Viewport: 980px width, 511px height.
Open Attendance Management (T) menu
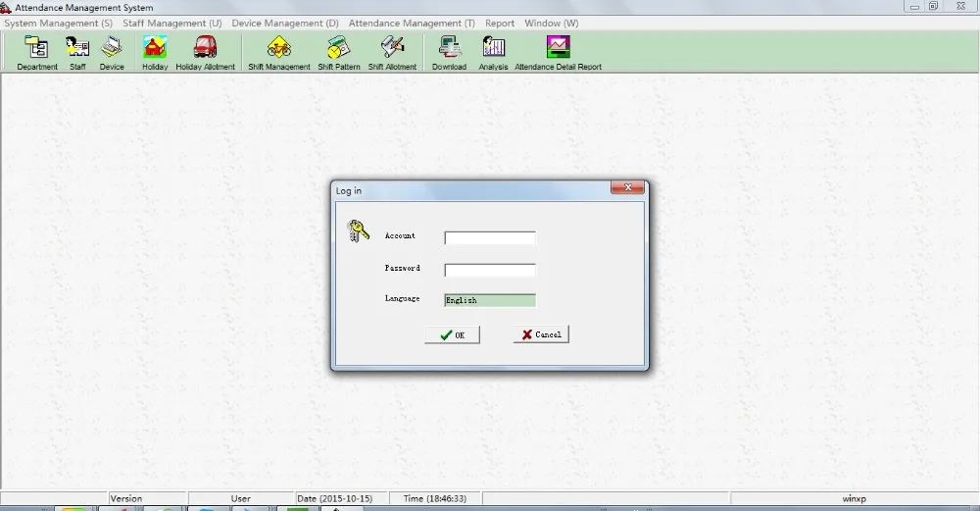tap(412, 24)
